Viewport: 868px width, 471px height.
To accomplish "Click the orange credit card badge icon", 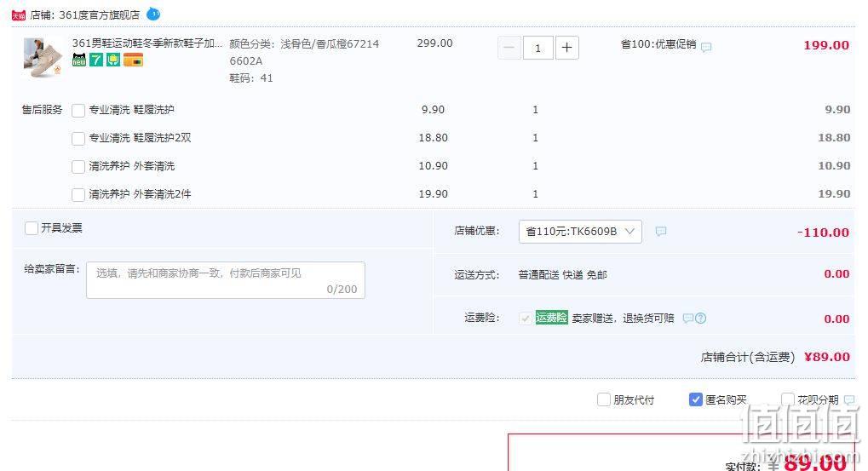I will tap(133, 60).
